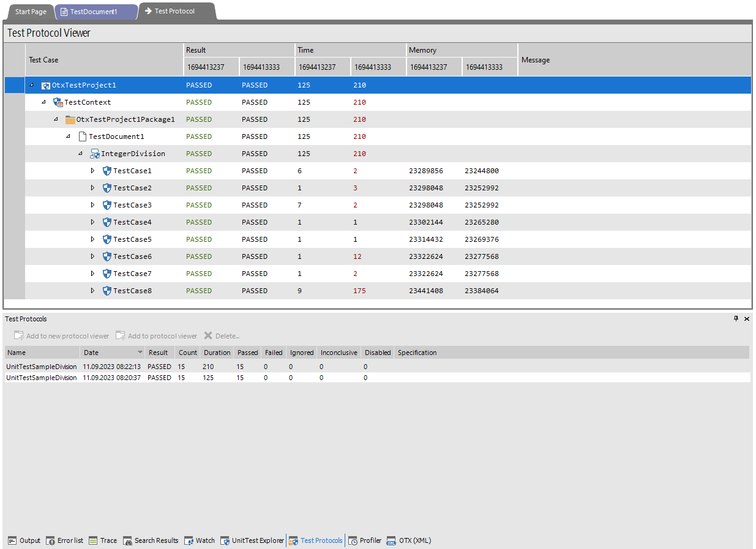
Task: Expand the TestCase8 tree node
Action: (93, 291)
